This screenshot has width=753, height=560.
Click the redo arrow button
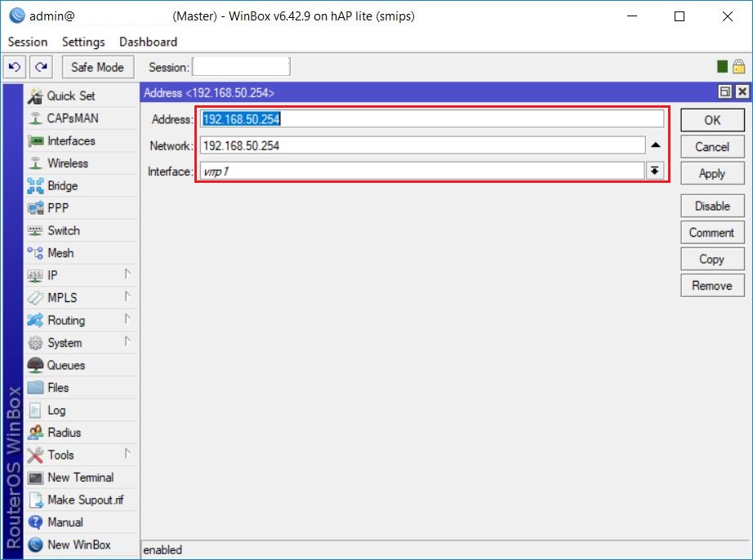42,67
